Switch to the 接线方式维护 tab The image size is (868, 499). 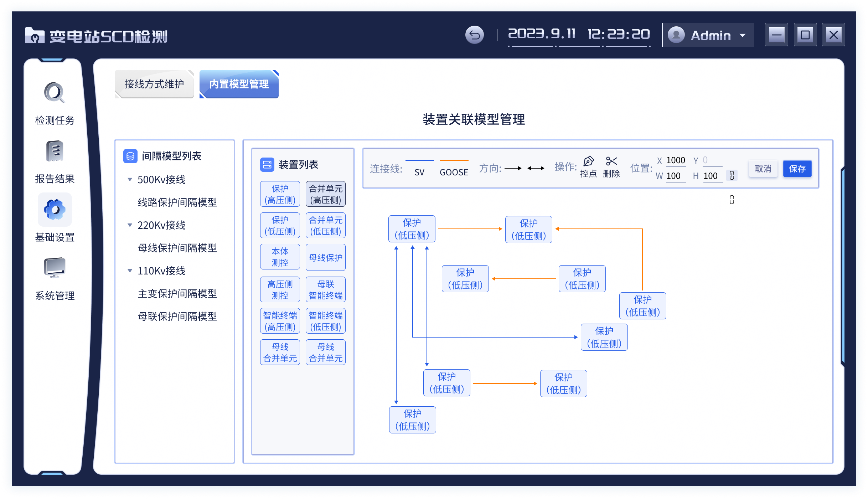tap(154, 84)
